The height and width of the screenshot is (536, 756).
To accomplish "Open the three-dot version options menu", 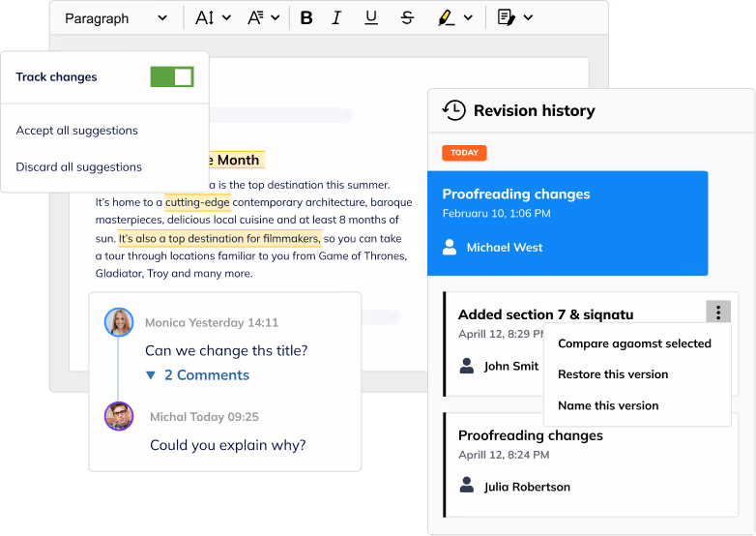I will [x=718, y=313].
